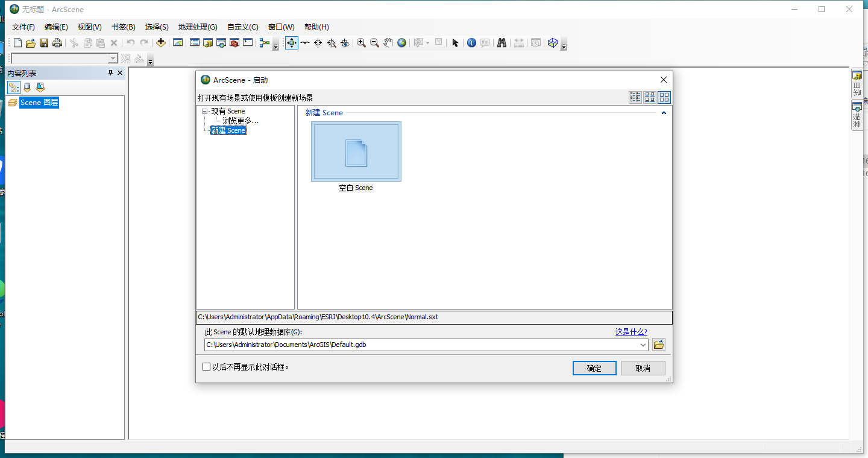The height and width of the screenshot is (458, 868).
Task: Select 'Scene 图层' in contents list
Action: tap(39, 103)
